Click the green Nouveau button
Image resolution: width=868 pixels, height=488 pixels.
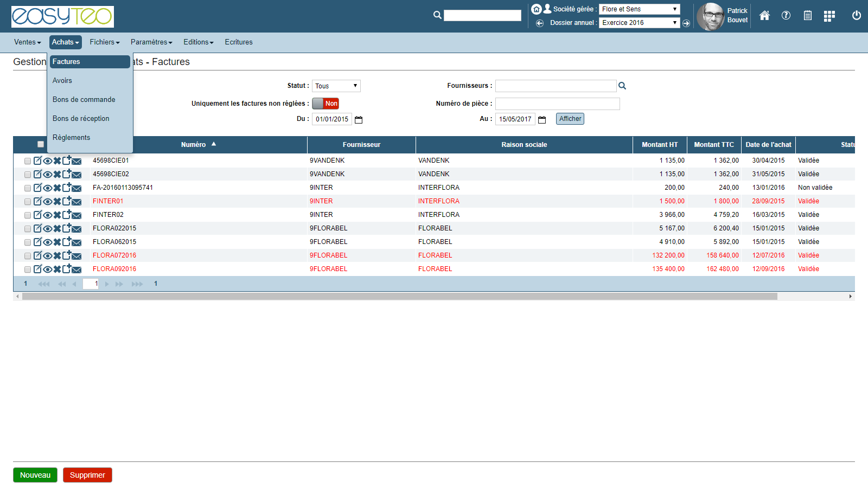click(x=35, y=475)
